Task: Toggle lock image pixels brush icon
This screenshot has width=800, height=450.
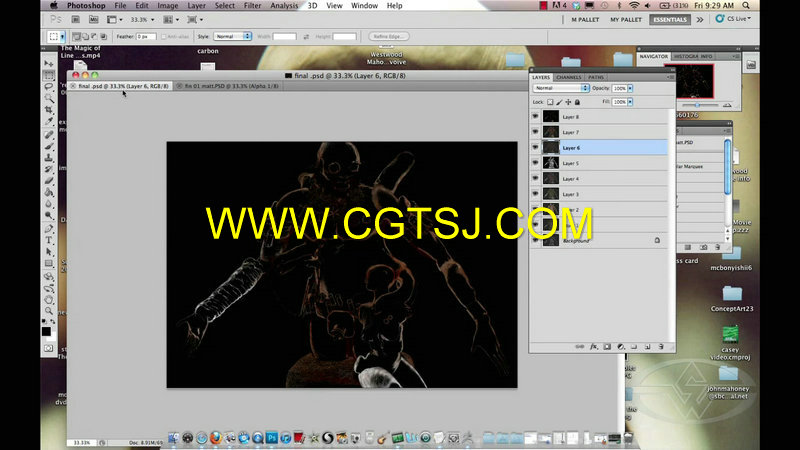Action: [x=559, y=102]
